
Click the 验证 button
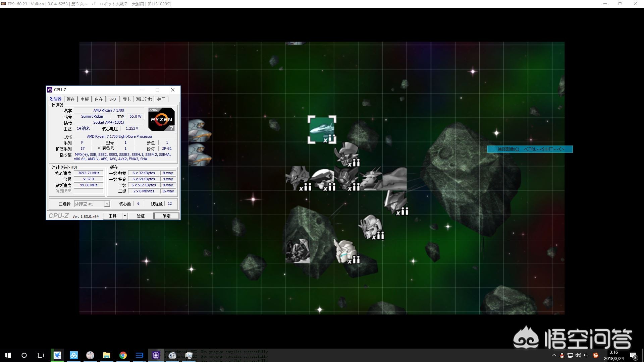[141, 216]
